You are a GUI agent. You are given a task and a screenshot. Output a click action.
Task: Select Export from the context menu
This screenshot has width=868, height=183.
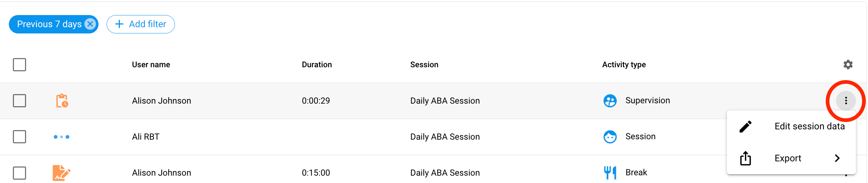point(788,158)
